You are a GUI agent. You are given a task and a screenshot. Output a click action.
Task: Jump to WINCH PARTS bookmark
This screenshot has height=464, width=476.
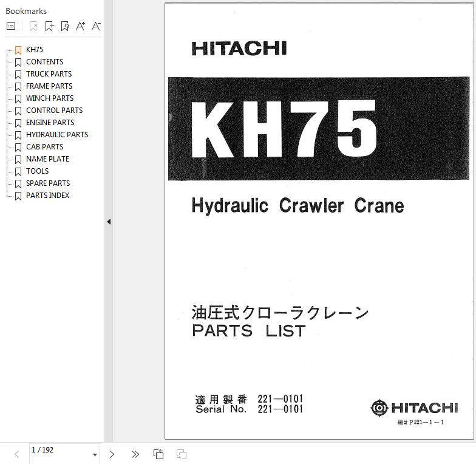50,98
